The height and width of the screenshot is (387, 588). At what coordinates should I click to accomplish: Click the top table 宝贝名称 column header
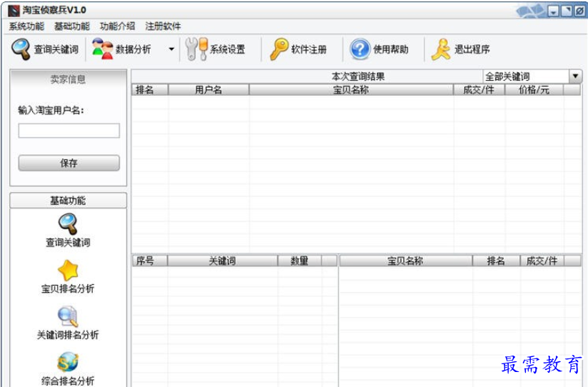click(x=351, y=90)
